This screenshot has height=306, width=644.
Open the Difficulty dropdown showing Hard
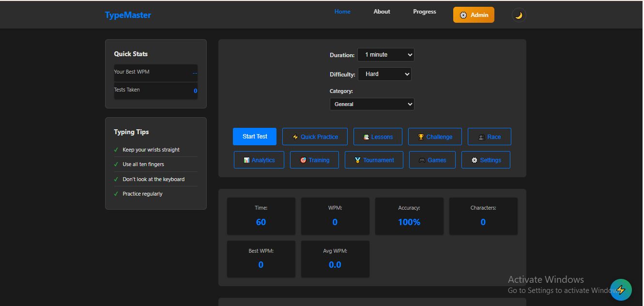click(384, 74)
